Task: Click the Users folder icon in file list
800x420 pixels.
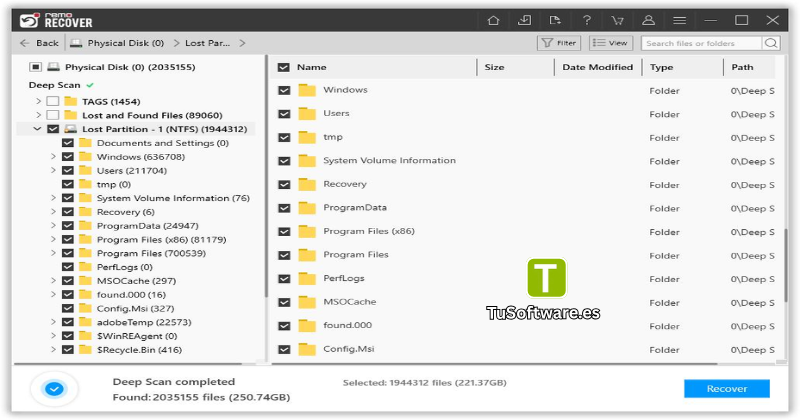Action: coord(307,114)
